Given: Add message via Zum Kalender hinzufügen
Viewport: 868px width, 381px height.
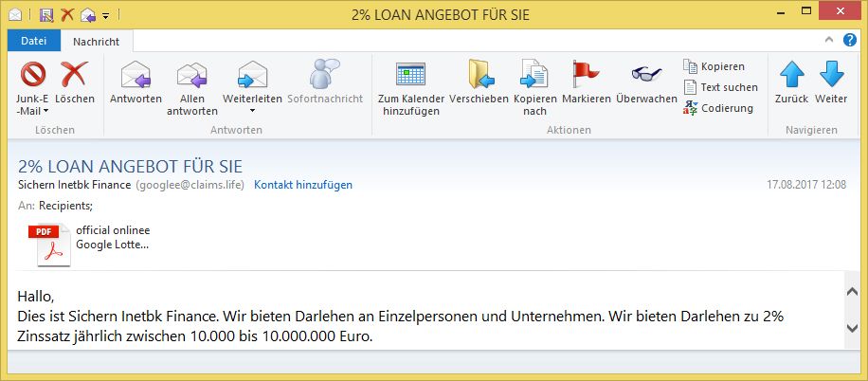Looking at the screenshot, I should coord(410,88).
